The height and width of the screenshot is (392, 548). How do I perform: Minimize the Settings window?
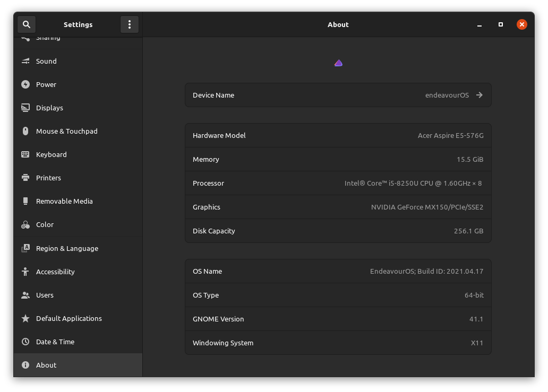480,24
